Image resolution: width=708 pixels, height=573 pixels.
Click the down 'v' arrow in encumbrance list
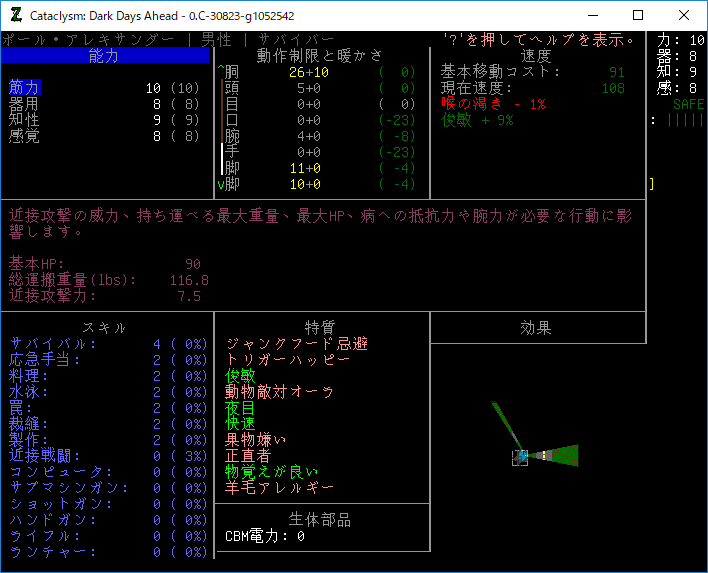(x=221, y=184)
